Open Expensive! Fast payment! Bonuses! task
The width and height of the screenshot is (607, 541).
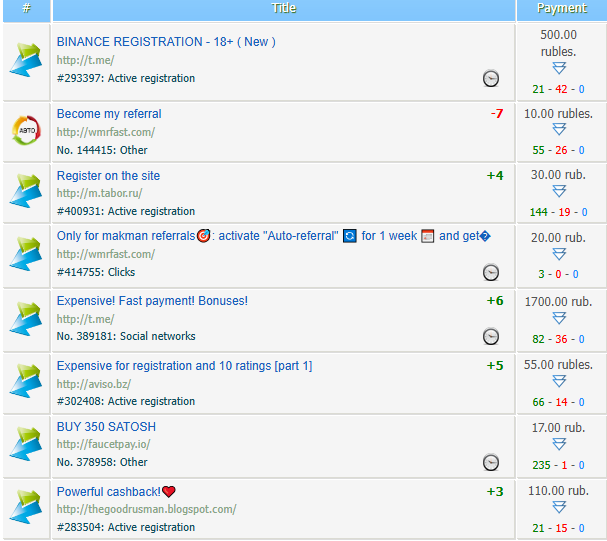coord(152,301)
